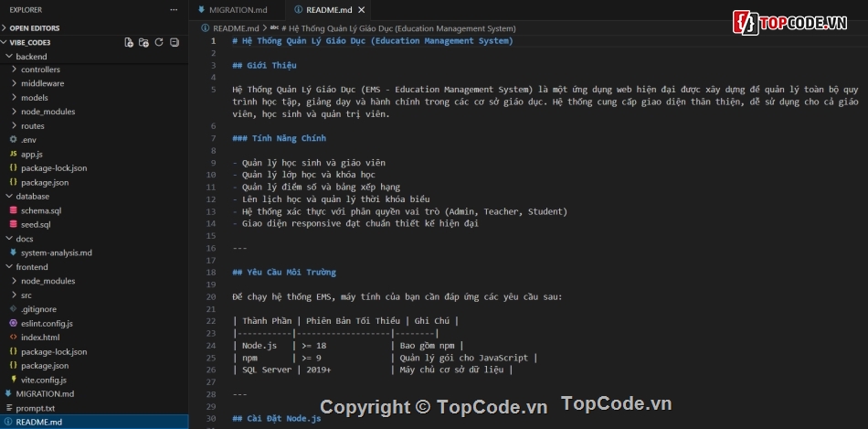Screen dimensions: 868x429
Task: Close the README.md editor tab
Action: pos(362,10)
